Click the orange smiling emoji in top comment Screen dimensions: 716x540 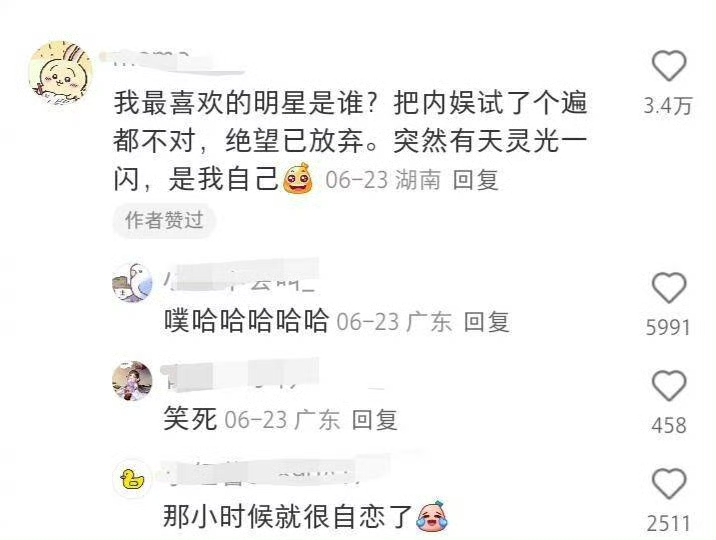coord(299,179)
